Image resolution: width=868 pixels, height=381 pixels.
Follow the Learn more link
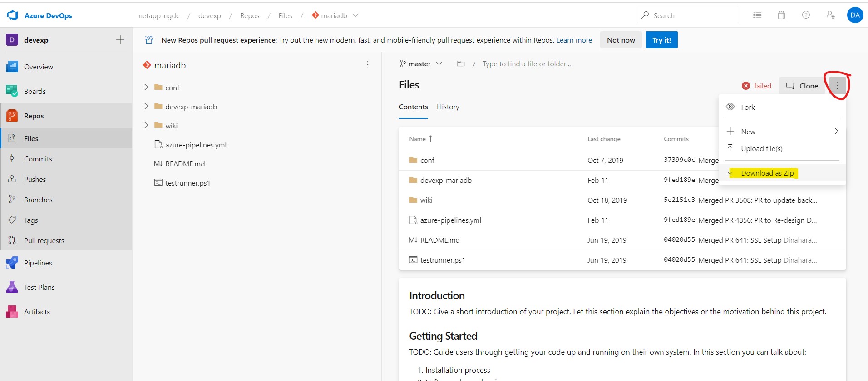(574, 40)
